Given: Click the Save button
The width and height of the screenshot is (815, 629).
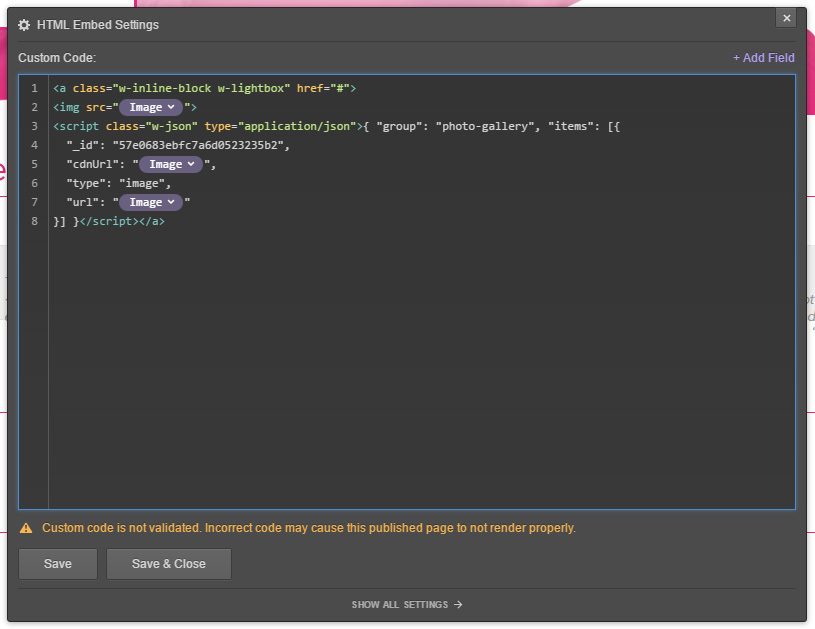Looking at the screenshot, I should [x=58, y=564].
